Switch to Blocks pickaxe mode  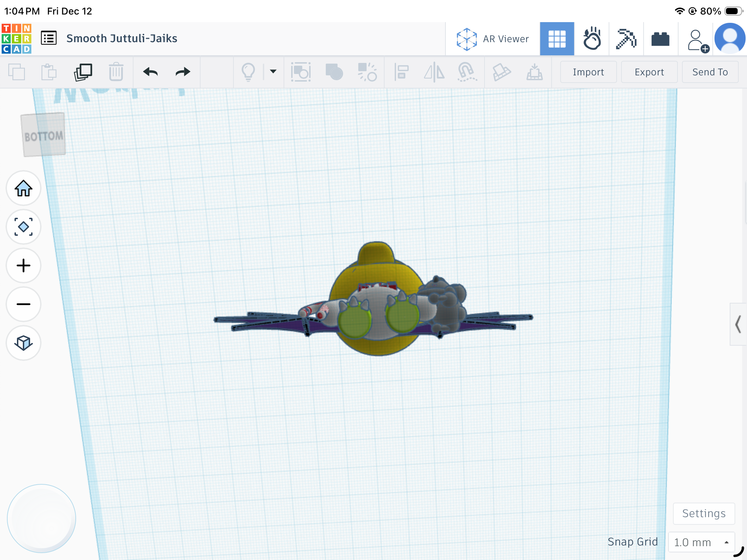click(x=626, y=39)
